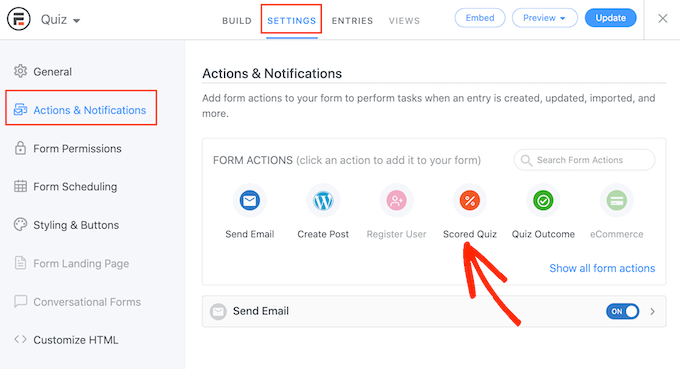The image size is (680, 369).
Task: Open the Quiz form name dropdown
Action: pos(60,20)
